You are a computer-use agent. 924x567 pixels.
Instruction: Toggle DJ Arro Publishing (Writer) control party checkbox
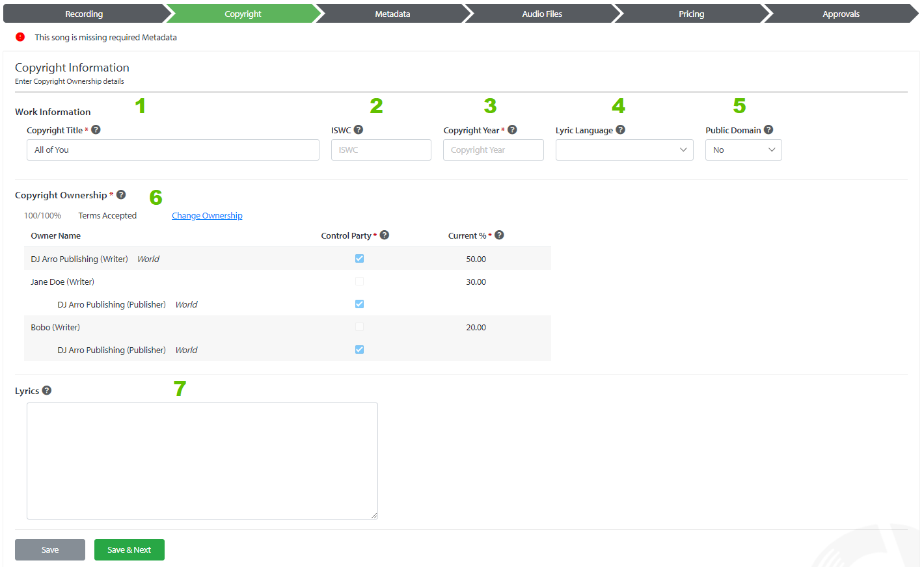pyautogui.click(x=359, y=258)
